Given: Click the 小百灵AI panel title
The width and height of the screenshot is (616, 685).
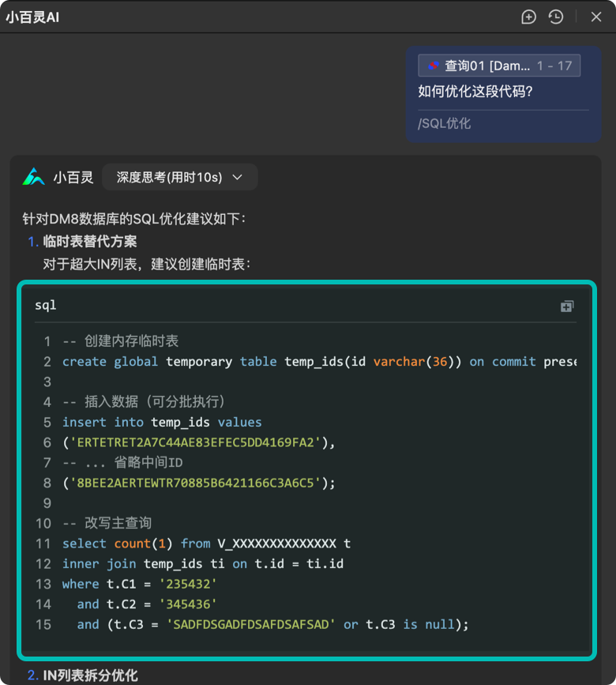Looking at the screenshot, I should click(x=32, y=17).
